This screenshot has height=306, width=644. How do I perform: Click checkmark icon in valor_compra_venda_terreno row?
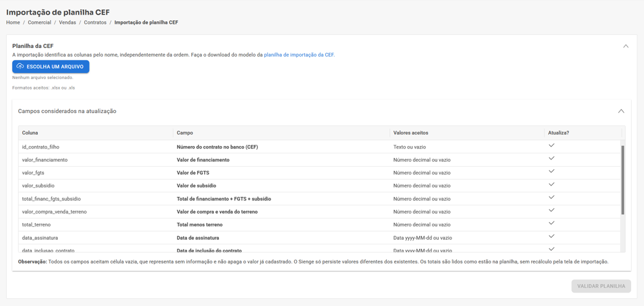point(551,210)
